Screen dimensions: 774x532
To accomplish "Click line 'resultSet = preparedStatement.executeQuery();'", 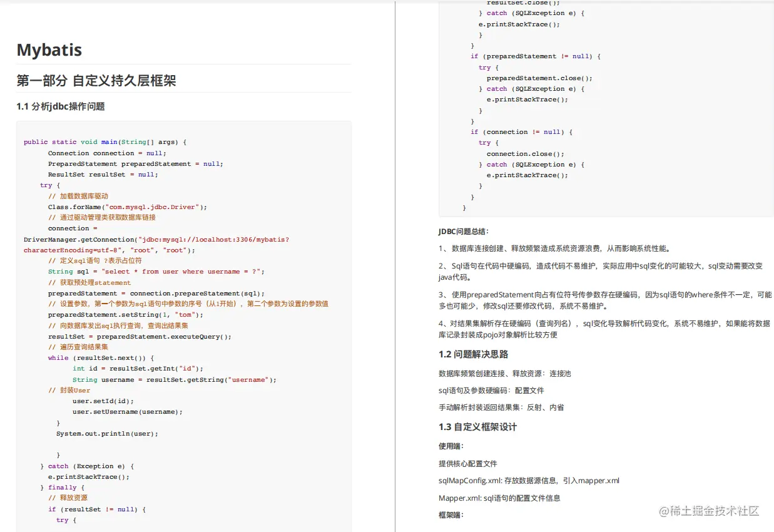I will click(140, 337).
